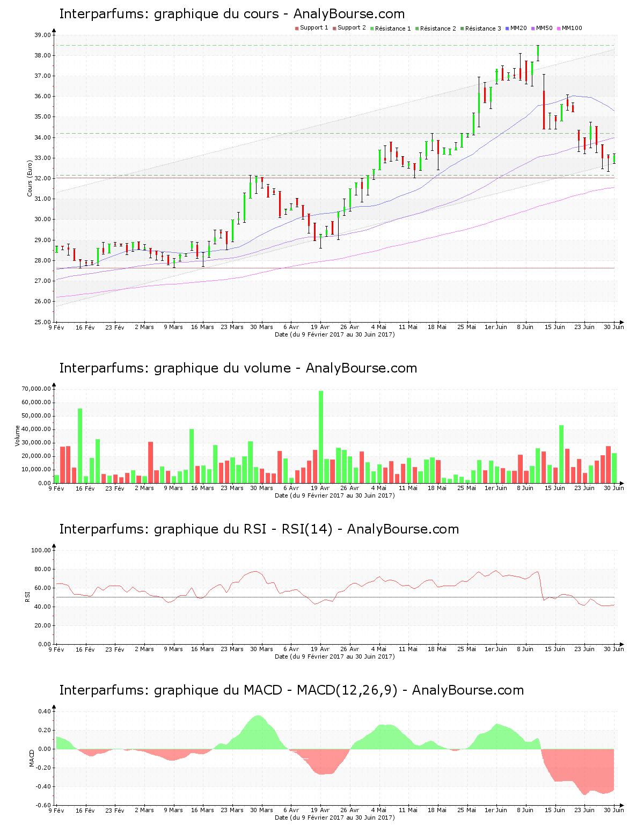644x832 pixels.
Task: Select the 'Résistance 2' legend label
Action: click(438, 28)
